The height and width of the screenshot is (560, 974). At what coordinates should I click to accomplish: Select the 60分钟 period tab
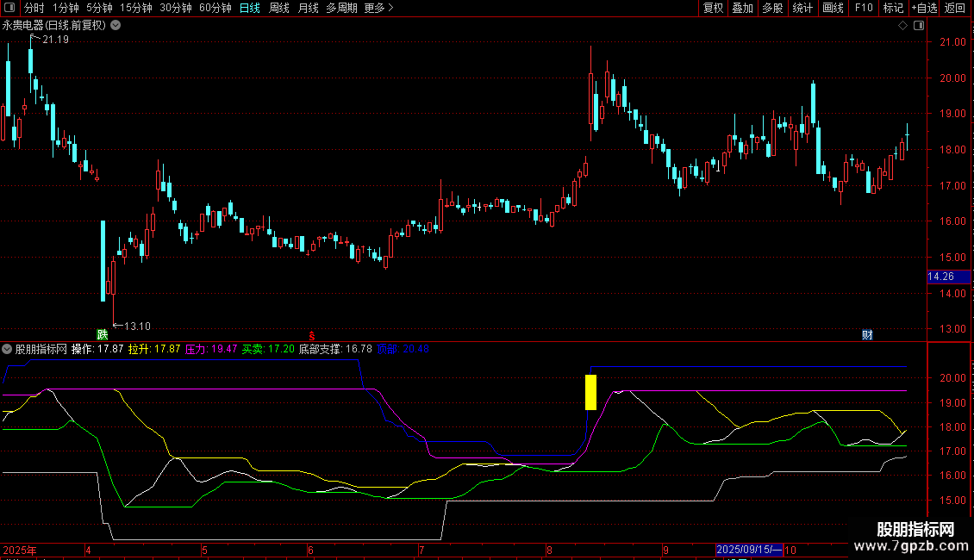tap(215, 8)
